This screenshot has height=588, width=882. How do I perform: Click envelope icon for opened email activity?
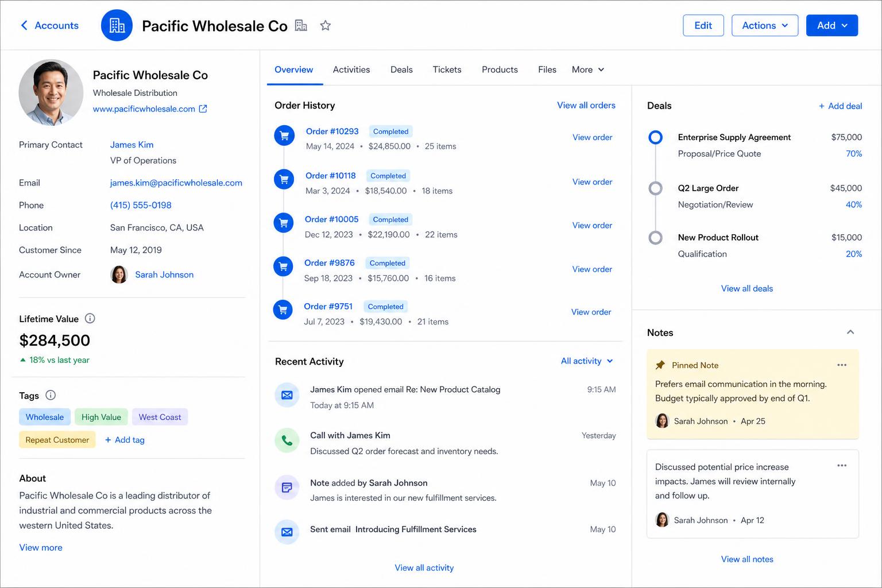point(287,395)
